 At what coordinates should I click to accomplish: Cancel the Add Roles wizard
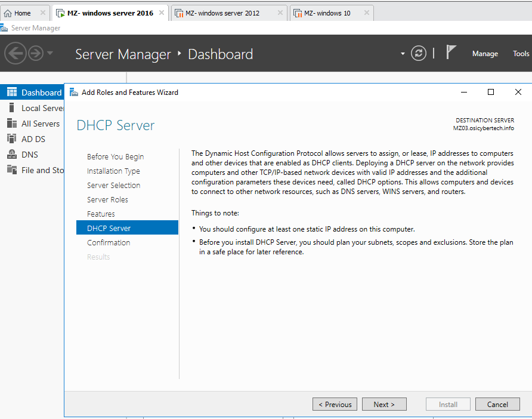(x=497, y=404)
